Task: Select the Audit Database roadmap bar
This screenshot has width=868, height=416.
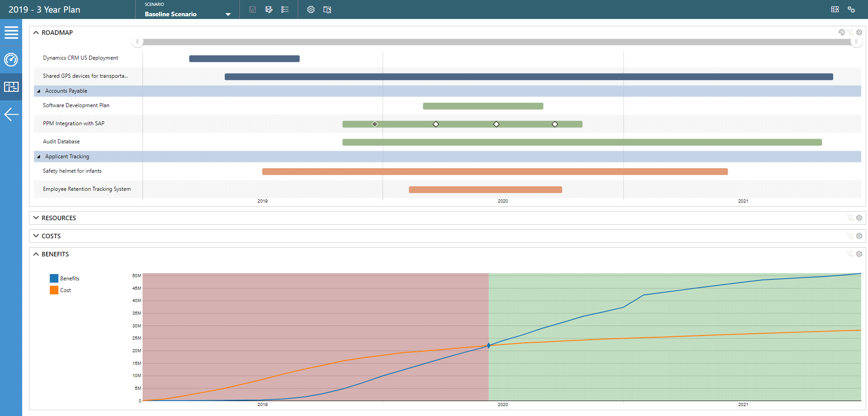Action: tap(582, 142)
